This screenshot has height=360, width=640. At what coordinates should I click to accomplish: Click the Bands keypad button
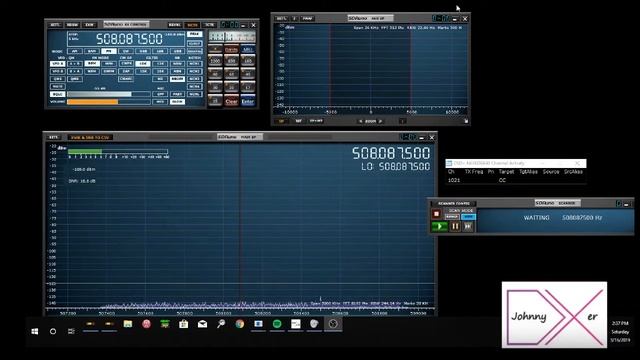[231, 49]
